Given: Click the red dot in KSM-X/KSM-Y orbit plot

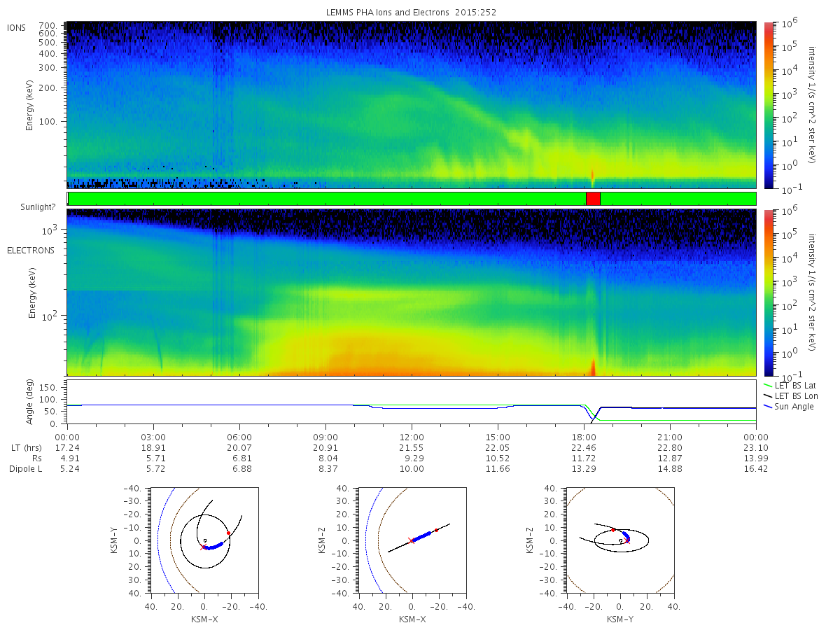Looking at the screenshot, I should (228, 533).
